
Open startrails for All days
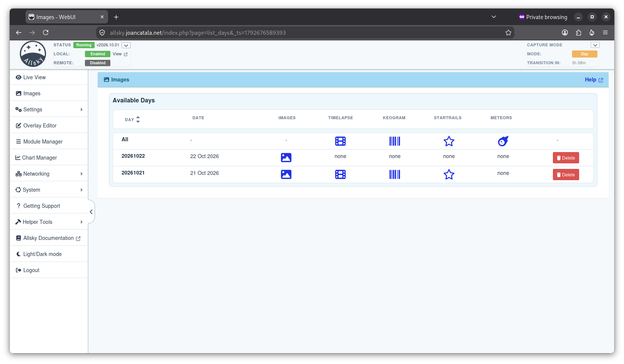[x=449, y=141]
